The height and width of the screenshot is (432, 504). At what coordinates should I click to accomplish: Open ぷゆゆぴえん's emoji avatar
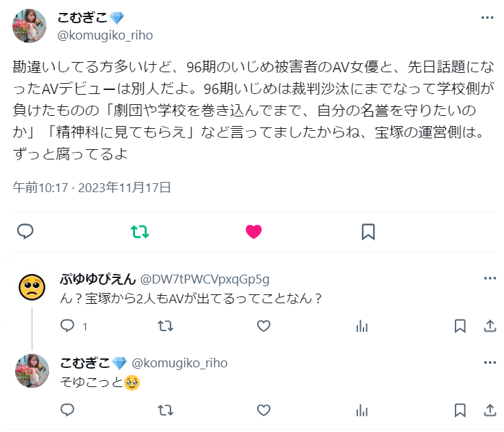coord(32,287)
